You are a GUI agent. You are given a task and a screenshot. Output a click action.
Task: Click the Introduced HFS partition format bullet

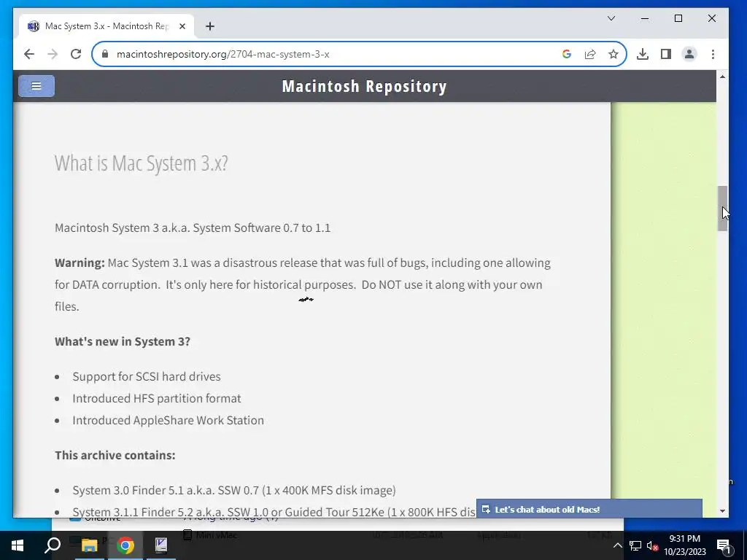point(157,399)
